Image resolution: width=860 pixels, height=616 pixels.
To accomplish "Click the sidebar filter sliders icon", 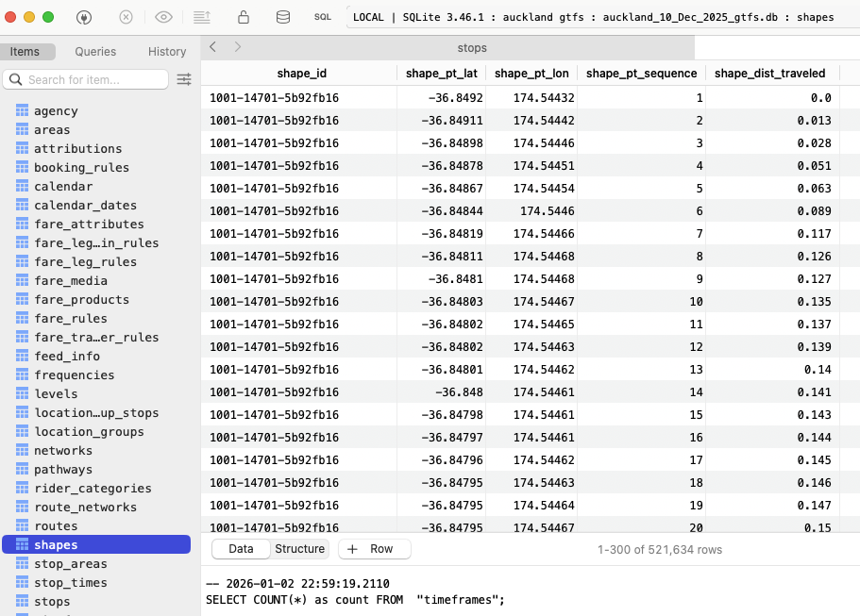I will coord(184,79).
